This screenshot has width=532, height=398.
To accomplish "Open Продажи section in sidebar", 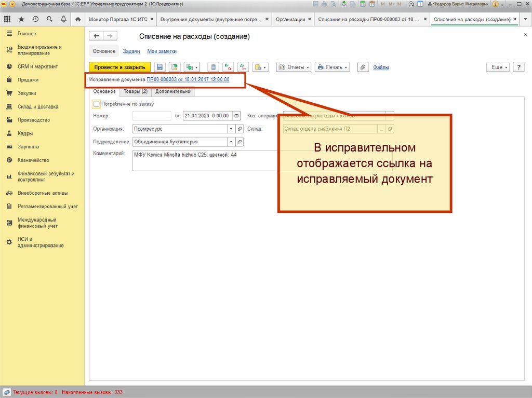I will click(28, 80).
